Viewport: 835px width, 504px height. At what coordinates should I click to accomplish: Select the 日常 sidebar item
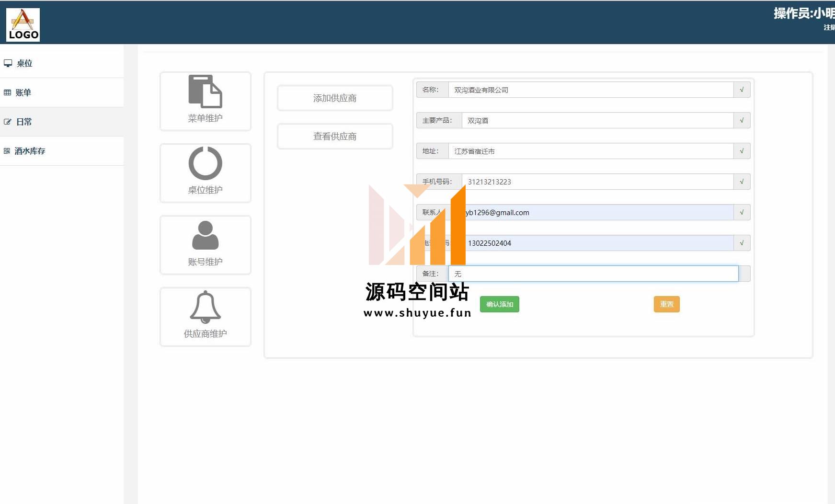click(x=62, y=122)
